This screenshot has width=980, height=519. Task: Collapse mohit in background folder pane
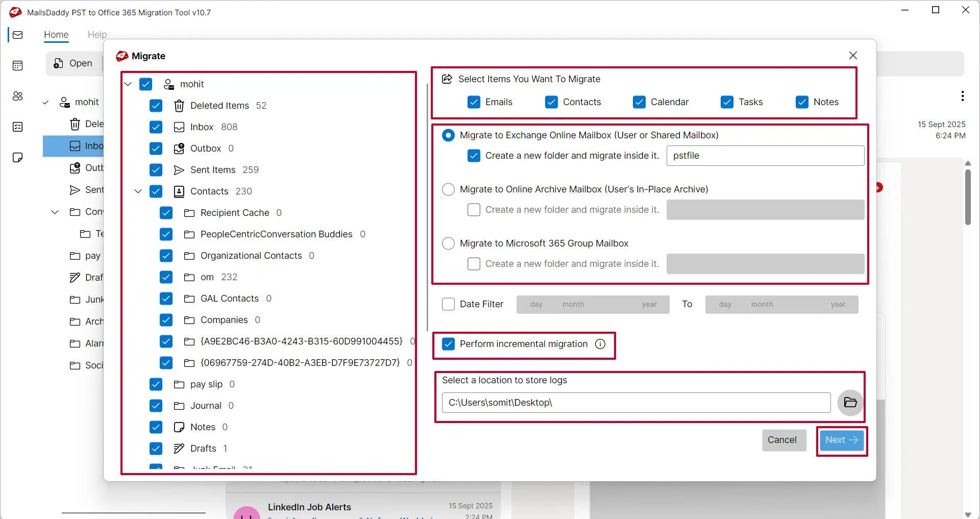(46, 103)
